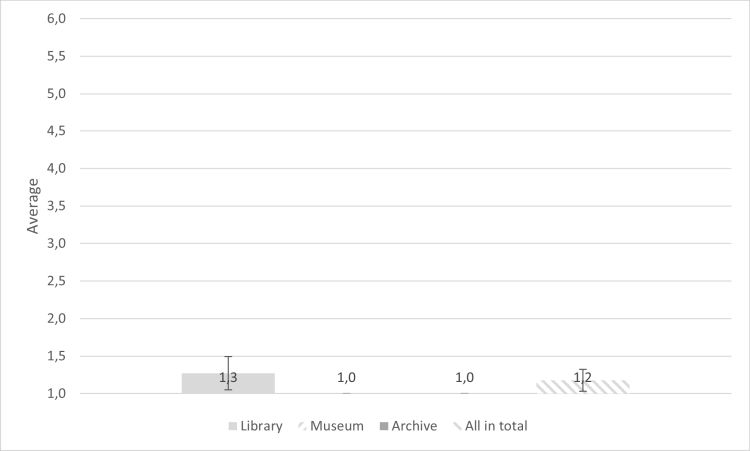Click the 6,0 axis tick label

(56, 19)
